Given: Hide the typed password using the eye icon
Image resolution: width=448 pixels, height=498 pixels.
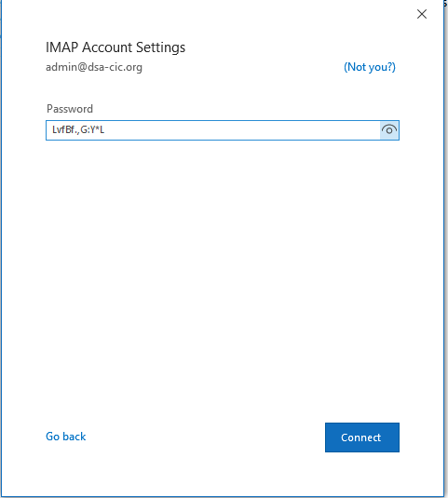Looking at the screenshot, I should tap(389, 130).
